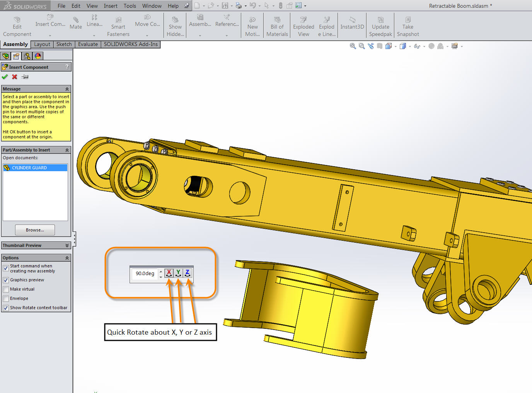The width and height of the screenshot is (532, 393).
Task: Select the Zoom to Area tool
Action: 361,46
